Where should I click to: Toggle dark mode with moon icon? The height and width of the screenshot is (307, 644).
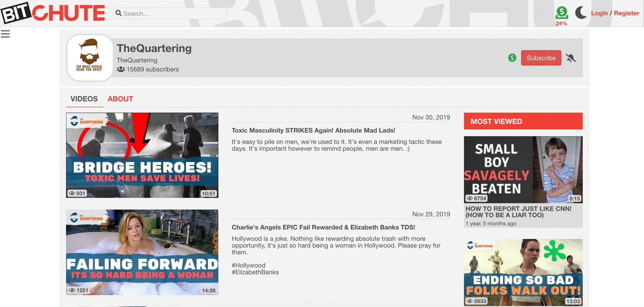tap(581, 13)
